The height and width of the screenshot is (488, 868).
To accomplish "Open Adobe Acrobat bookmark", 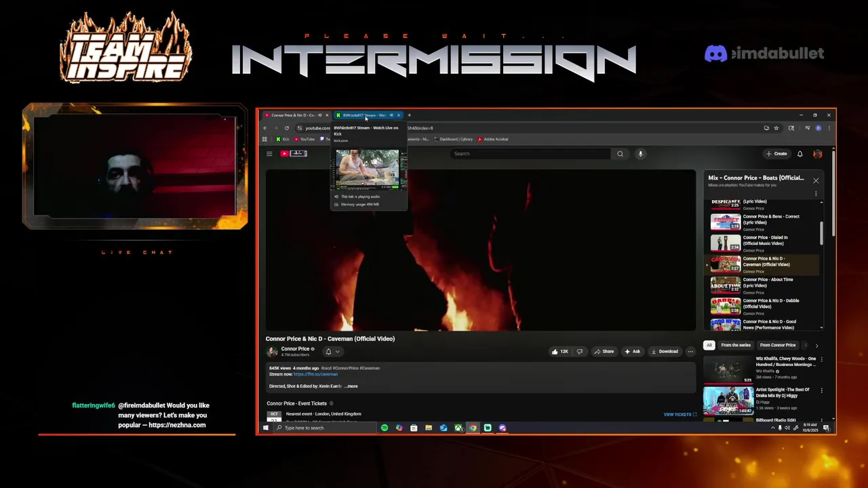I will click(493, 139).
